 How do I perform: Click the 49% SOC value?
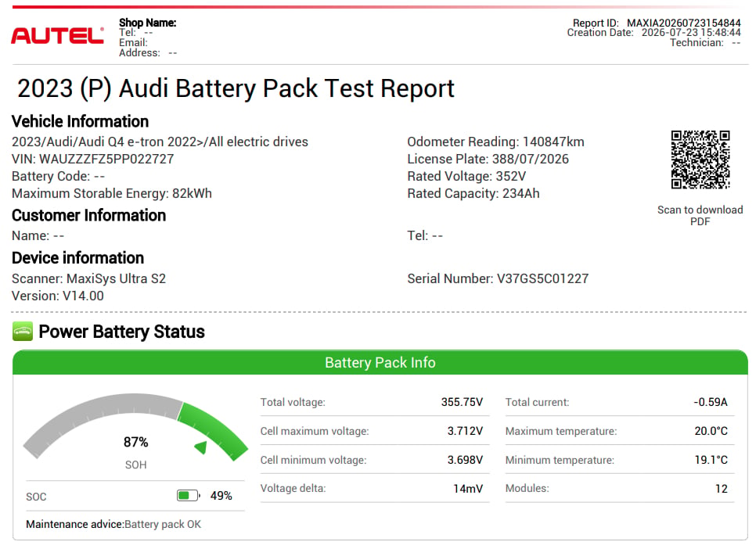[221, 496]
